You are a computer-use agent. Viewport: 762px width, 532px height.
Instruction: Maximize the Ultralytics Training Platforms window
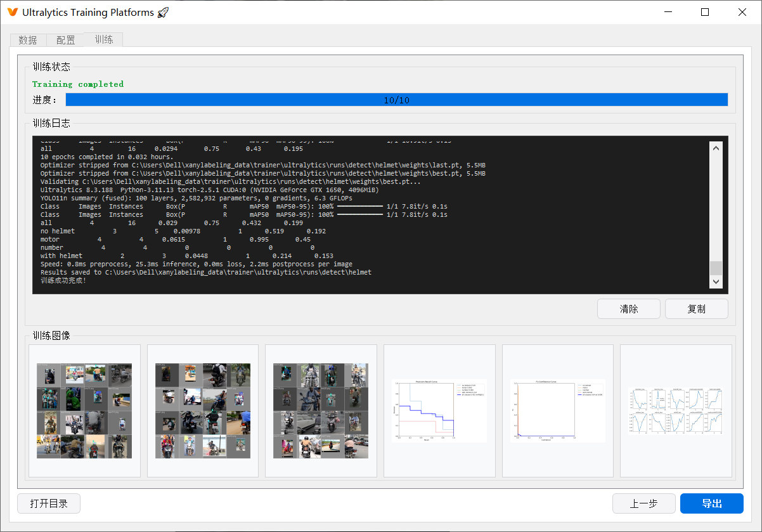click(x=705, y=12)
